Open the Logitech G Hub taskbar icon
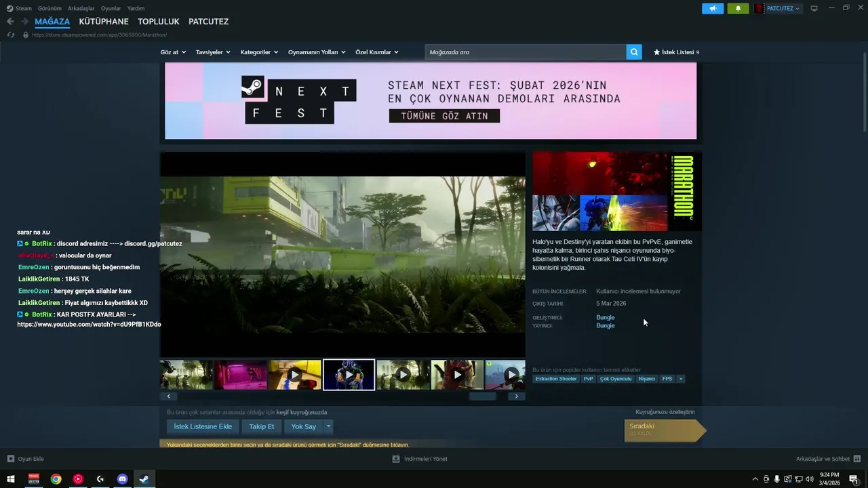868x488 pixels. click(100, 479)
